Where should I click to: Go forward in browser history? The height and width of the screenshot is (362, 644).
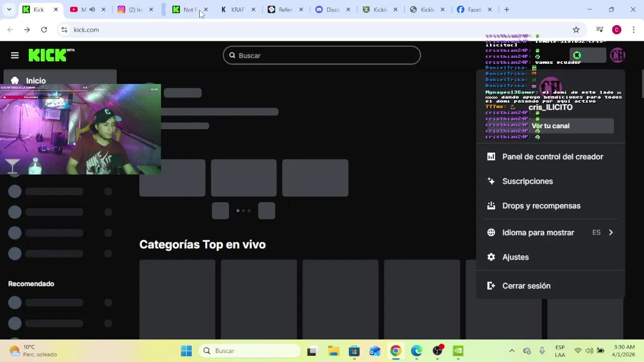pyautogui.click(x=27, y=30)
